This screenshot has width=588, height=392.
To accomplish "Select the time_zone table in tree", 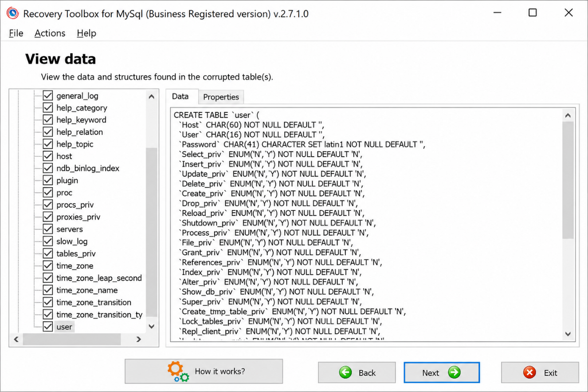I will point(75,266).
